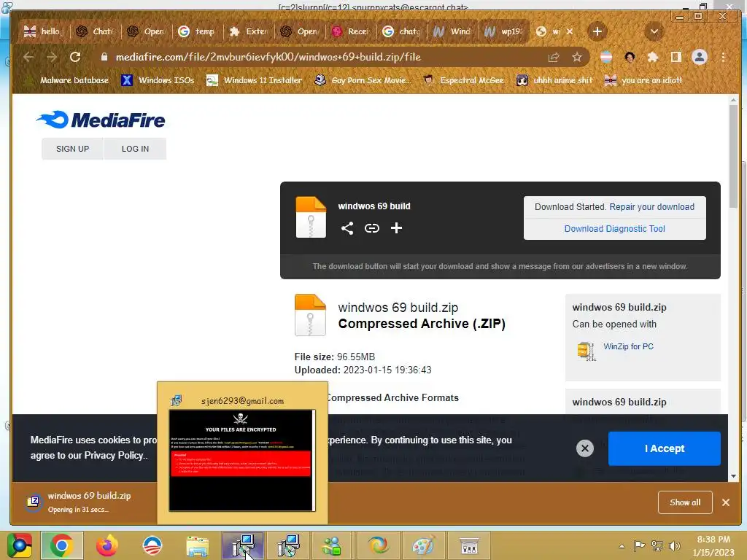Click the network tray icon

(x=657, y=546)
